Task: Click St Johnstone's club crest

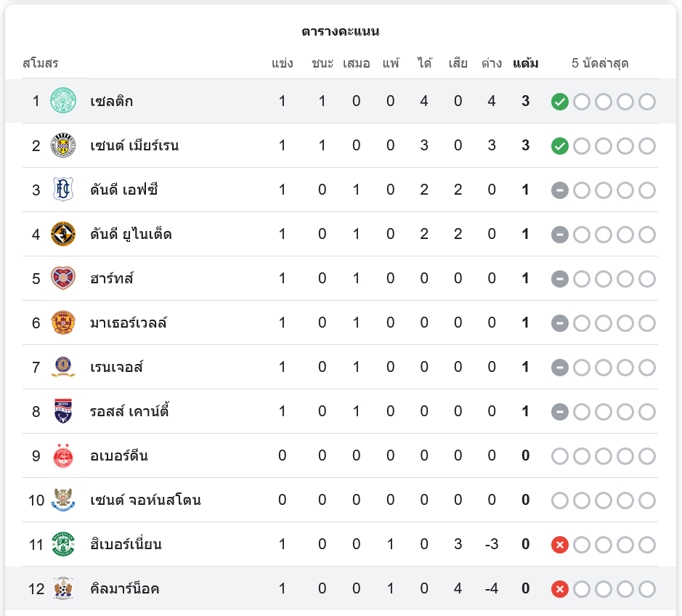Action: (63, 500)
